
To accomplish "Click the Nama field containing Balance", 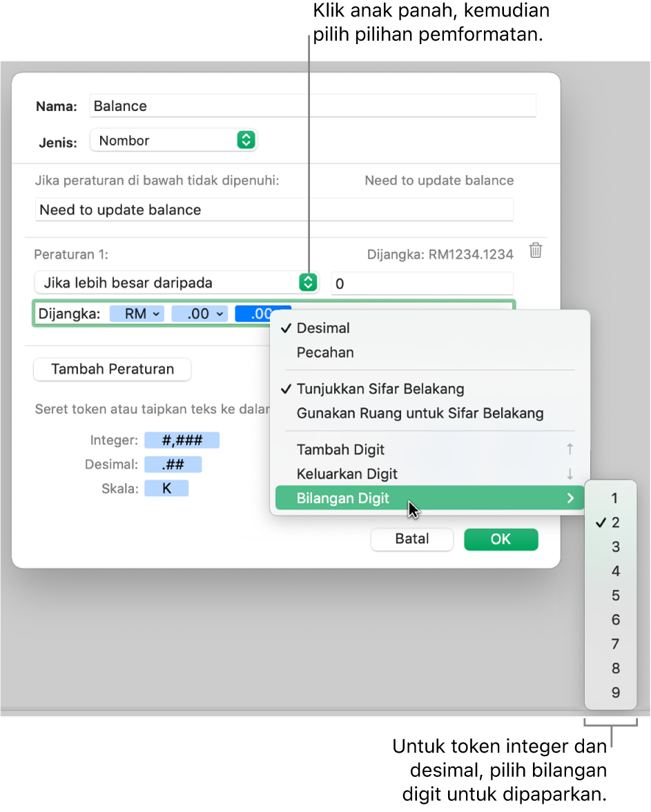I will point(313,106).
